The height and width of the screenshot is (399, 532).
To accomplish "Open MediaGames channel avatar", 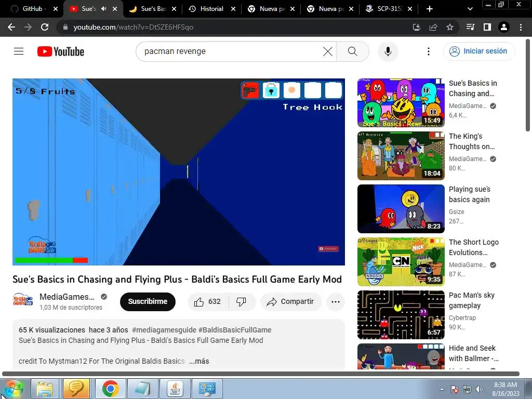I will 23,300.
